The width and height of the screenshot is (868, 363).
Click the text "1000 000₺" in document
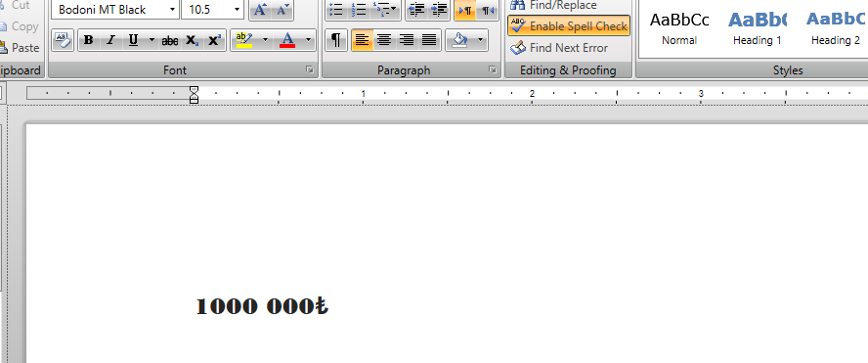pyautogui.click(x=262, y=306)
